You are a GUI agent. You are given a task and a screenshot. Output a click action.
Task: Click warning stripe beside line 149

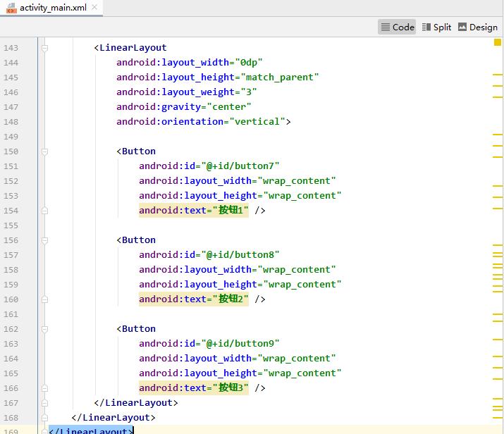[497, 135]
